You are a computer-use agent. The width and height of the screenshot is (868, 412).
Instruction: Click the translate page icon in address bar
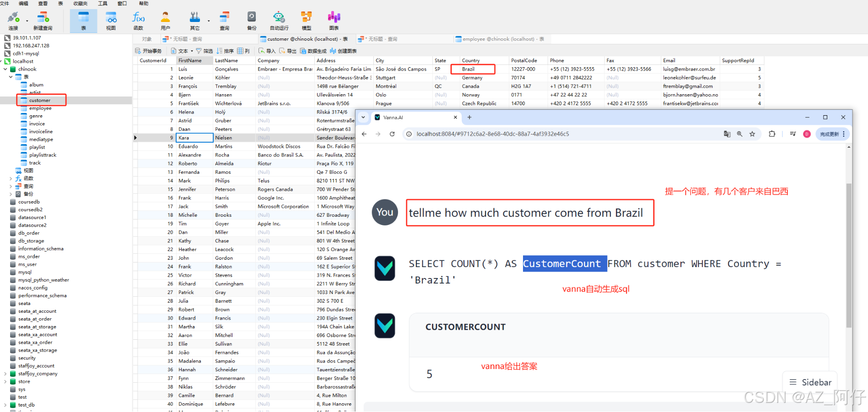pos(727,134)
